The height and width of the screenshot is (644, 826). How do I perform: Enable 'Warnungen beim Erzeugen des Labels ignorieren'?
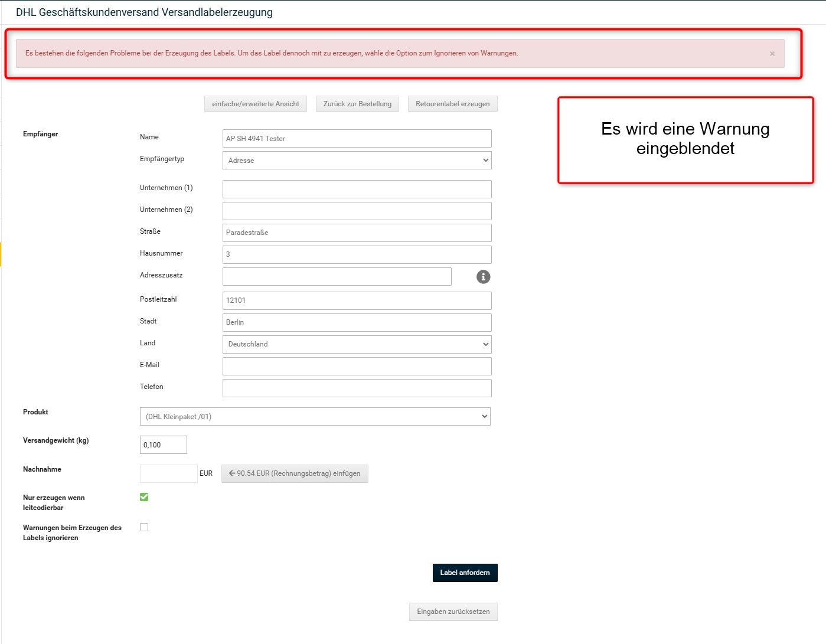point(144,527)
